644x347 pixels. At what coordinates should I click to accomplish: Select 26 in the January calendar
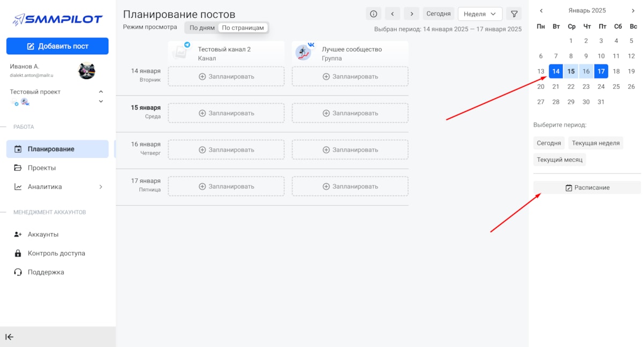[631, 86]
